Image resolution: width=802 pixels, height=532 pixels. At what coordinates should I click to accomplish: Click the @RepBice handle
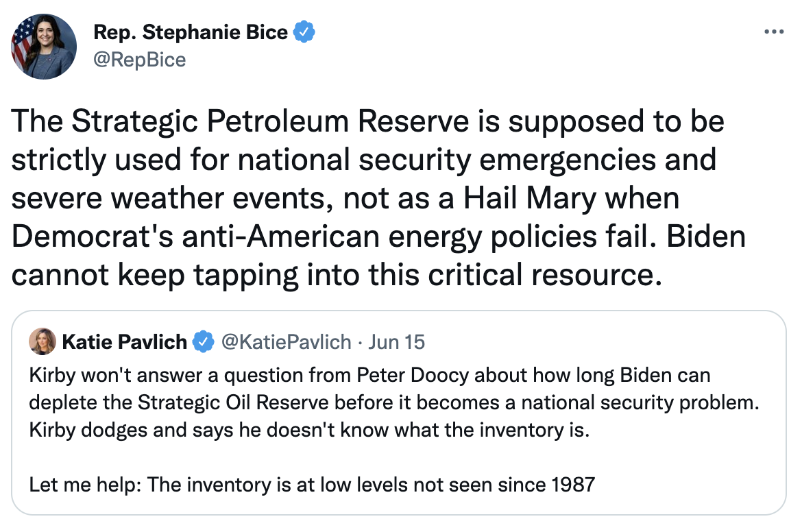[x=139, y=60]
